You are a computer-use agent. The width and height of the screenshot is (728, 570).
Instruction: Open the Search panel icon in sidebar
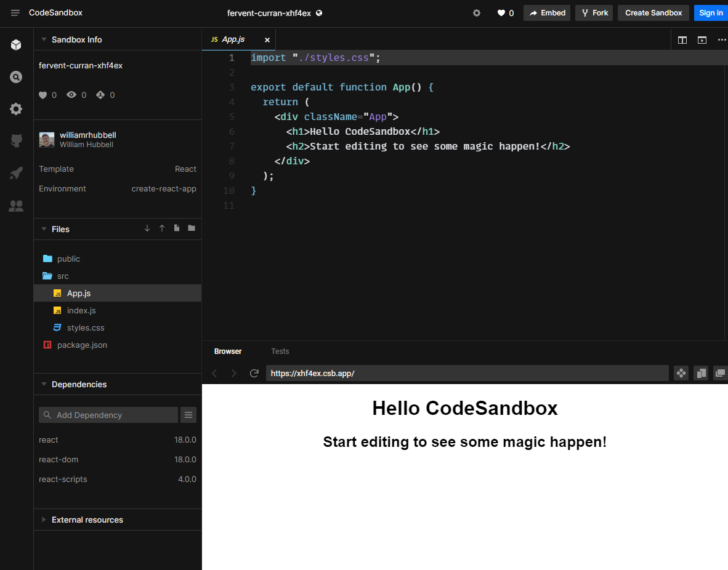(16, 76)
